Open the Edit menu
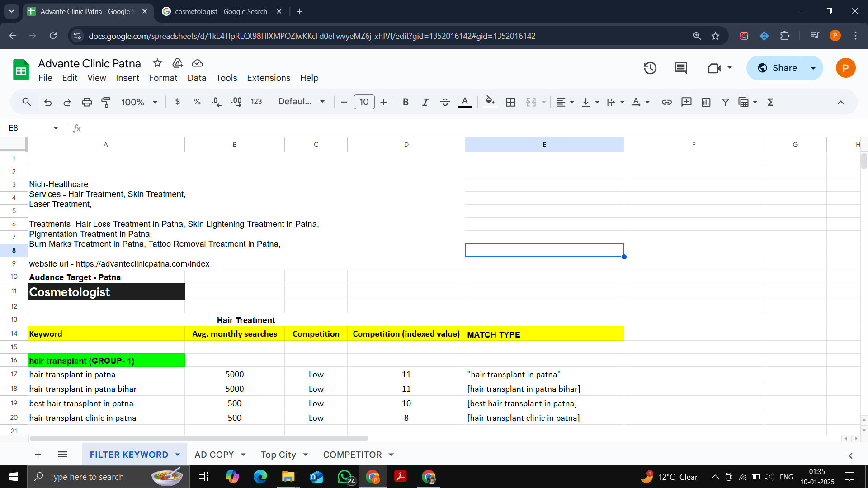 click(70, 78)
